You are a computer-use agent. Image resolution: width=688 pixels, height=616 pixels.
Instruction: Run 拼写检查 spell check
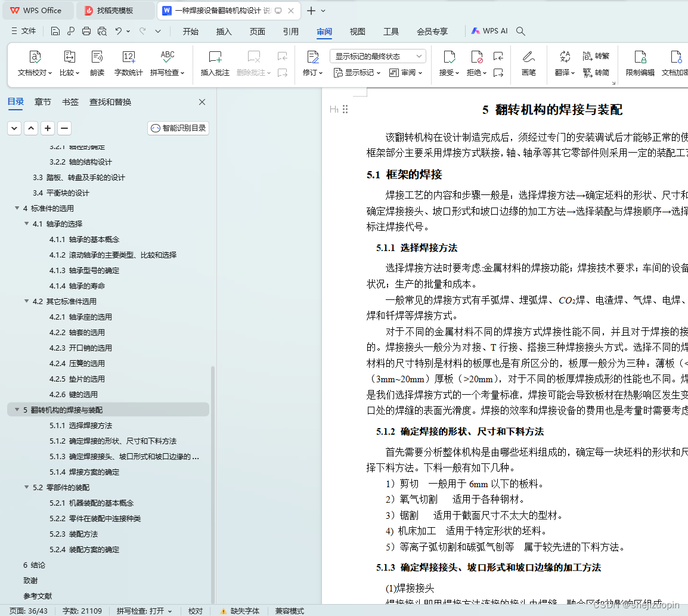pyautogui.click(x=167, y=63)
